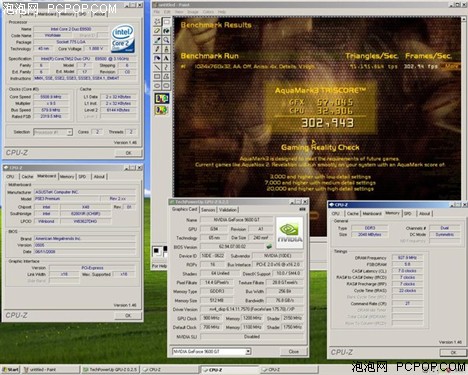Open Cache tab in Memory CPU-Z window

click(353, 213)
